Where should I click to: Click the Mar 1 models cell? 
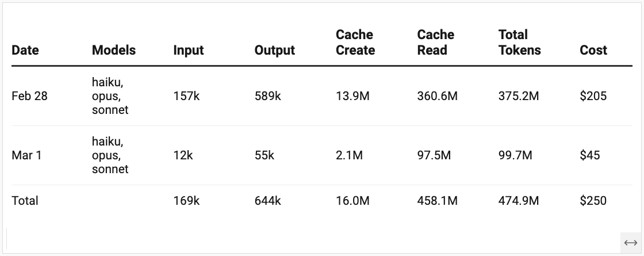(110, 155)
